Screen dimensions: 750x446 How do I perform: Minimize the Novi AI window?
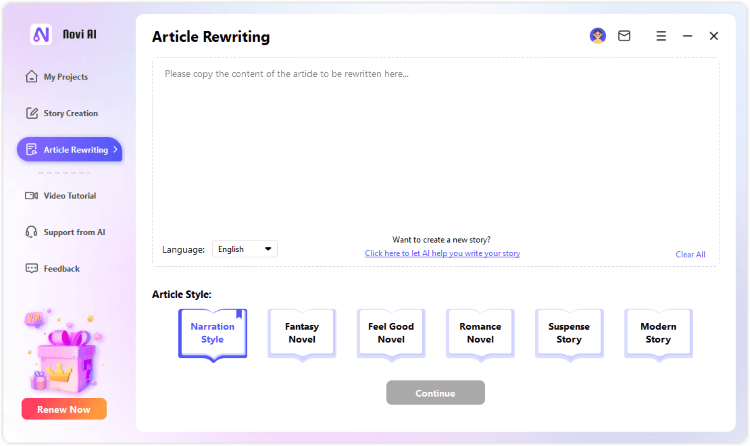pos(687,36)
